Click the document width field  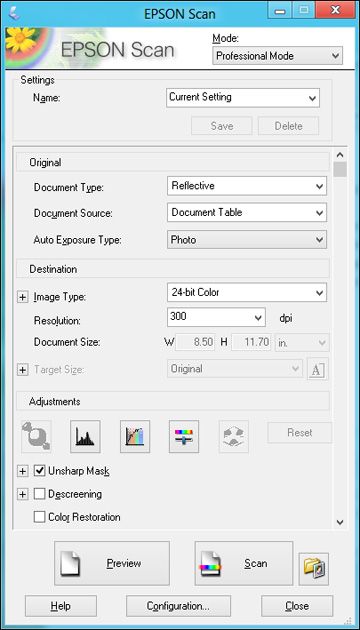(x=195, y=343)
